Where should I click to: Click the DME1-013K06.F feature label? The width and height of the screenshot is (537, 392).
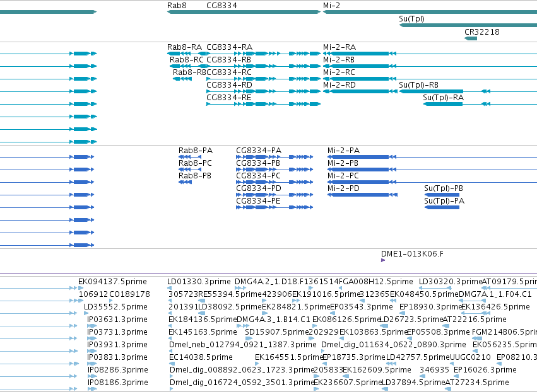(x=412, y=254)
